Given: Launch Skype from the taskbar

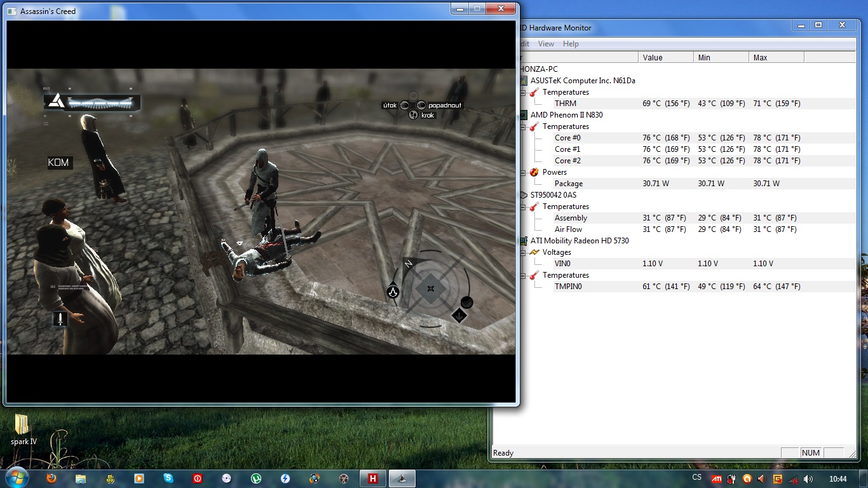Looking at the screenshot, I should [168, 478].
